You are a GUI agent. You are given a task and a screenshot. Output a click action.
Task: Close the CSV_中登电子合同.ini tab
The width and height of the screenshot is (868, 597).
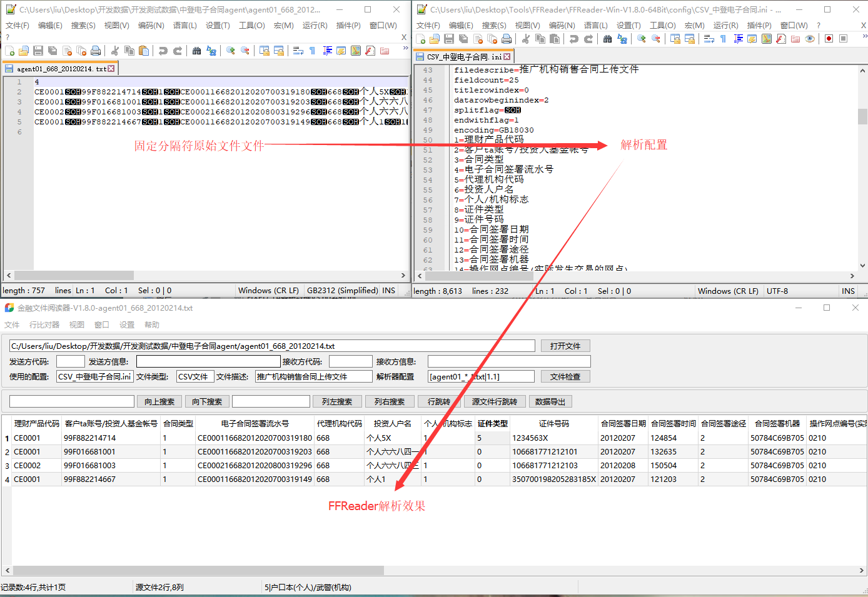click(x=507, y=57)
